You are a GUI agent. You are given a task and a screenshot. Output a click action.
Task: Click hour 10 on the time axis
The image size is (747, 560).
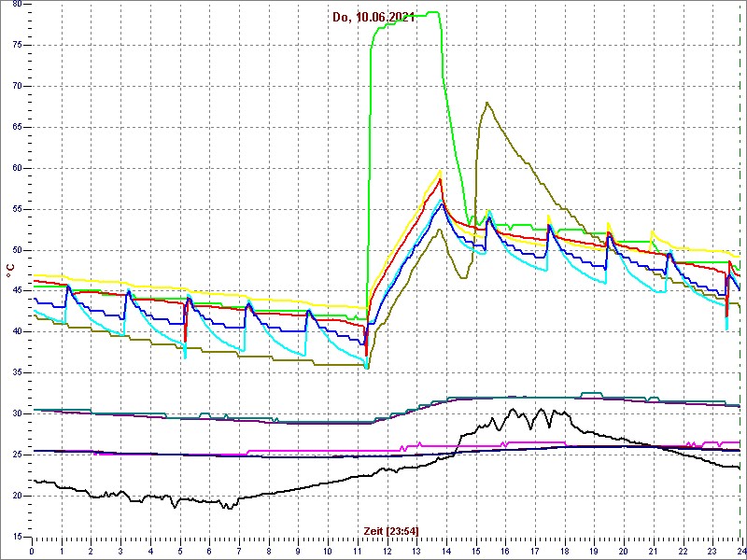pyautogui.click(x=328, y=551)
